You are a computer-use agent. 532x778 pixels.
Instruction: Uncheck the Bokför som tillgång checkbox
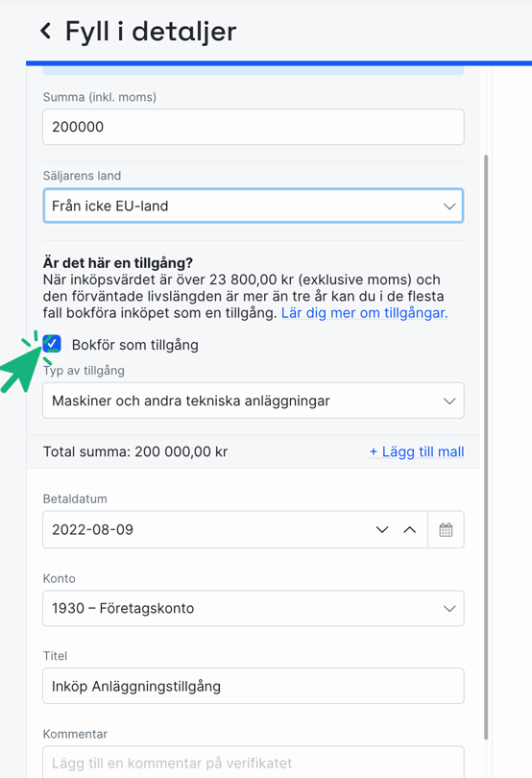coord(52,343)
